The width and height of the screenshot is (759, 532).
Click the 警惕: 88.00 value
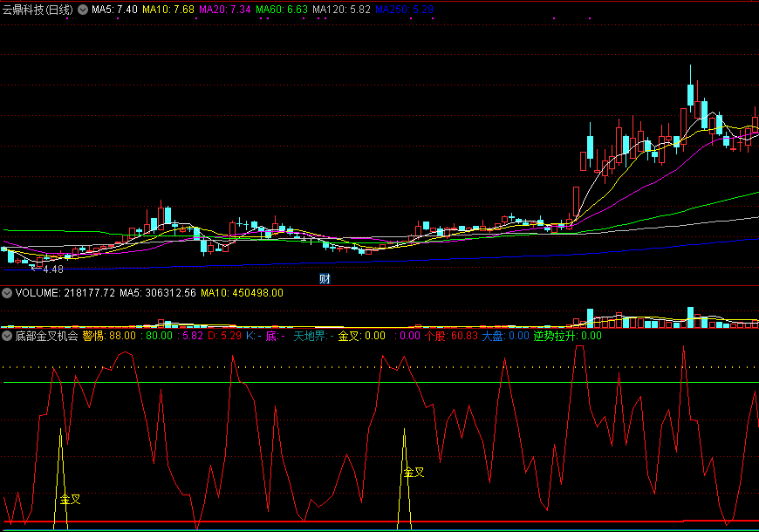coord(109,336)
